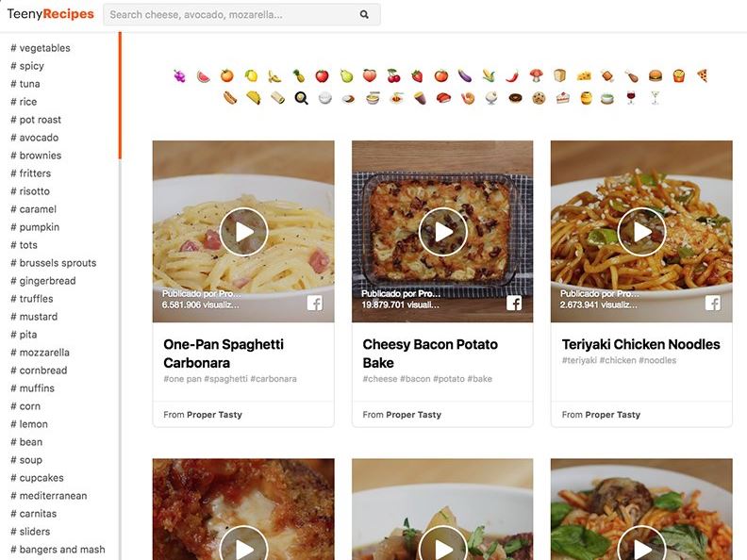This screenshot has width=747, height=560.
Task: Pick the burrito emoji
Action: coord(277,98)
